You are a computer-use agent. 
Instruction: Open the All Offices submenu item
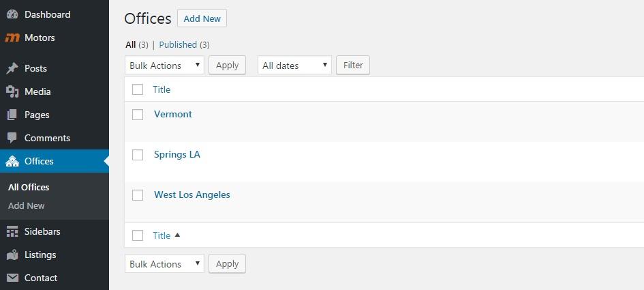point(29,187)
